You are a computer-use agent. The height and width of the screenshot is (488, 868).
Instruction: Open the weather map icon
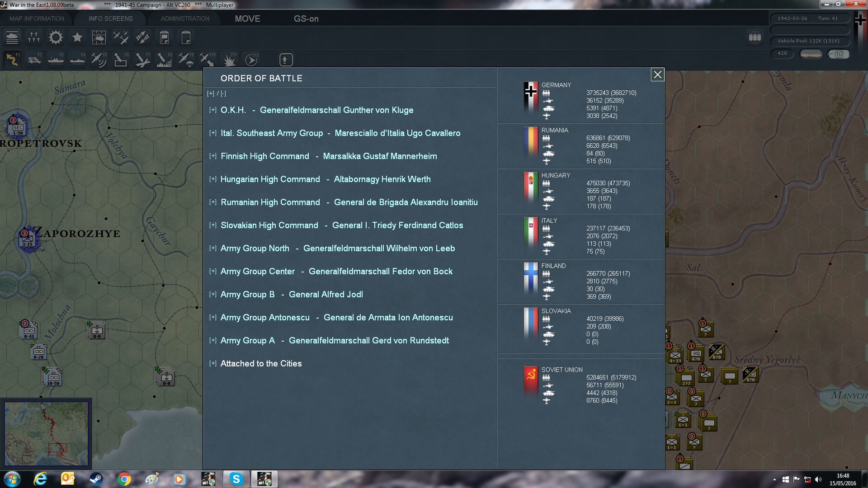pyautogui.click(x=99, y=38)
